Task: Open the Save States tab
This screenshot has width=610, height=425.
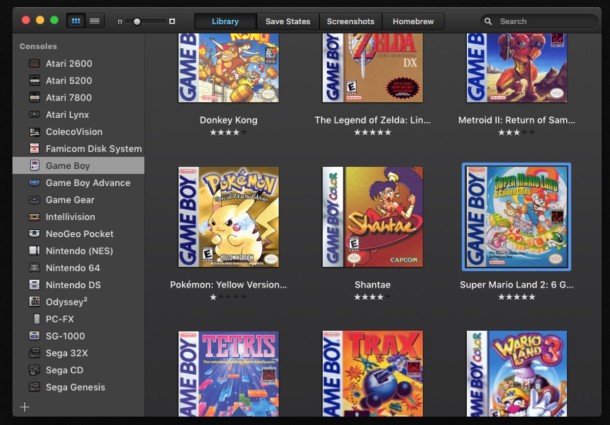Action: coord(288,21)
